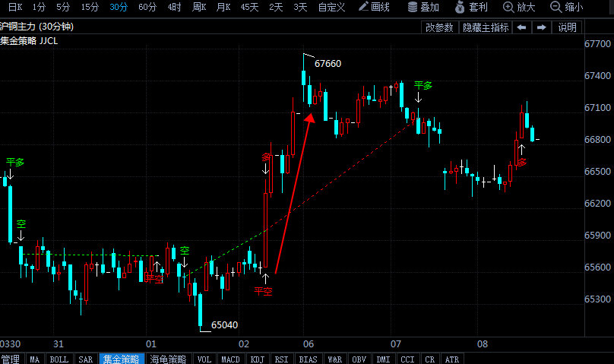Select the SAR indicator tab
The height and width of the screenshot is (364, 614).
click(x=86, y=359)
